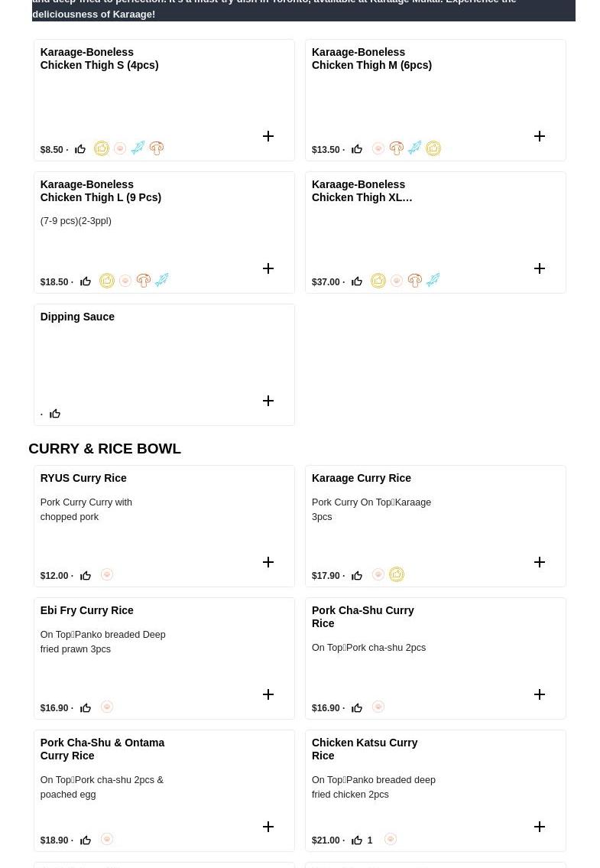Add Dipping Sauce using plus icon
The image size is (600, 868).
click(268, 401)
